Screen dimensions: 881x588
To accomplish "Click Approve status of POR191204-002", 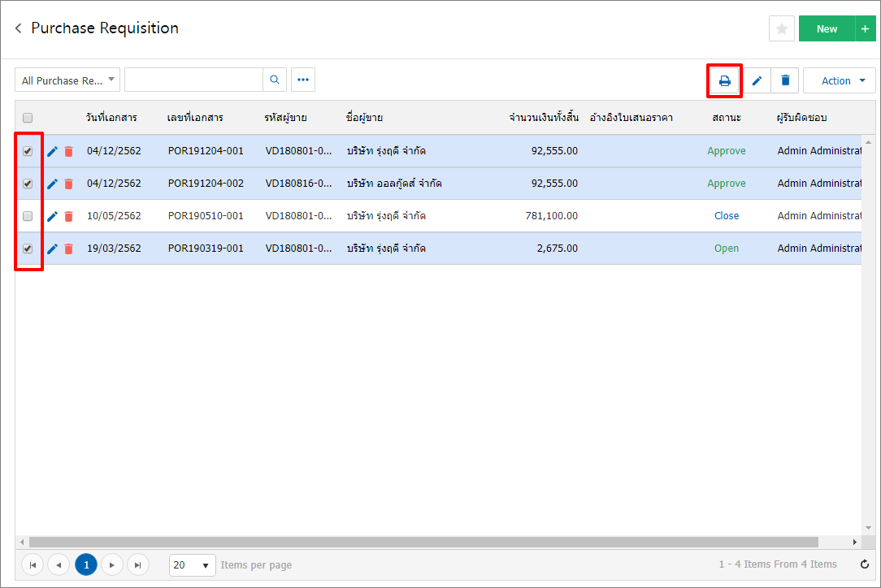I will 727,183.
